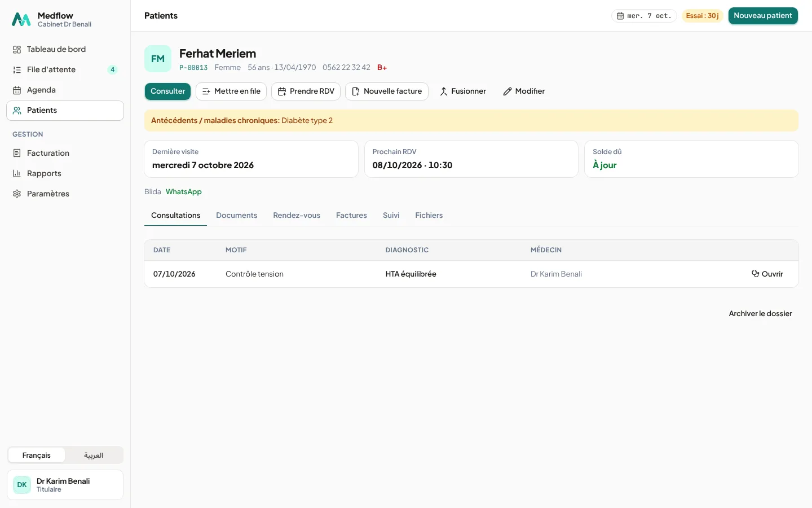Switch to the Rendez-vous tab

point(297,216)
